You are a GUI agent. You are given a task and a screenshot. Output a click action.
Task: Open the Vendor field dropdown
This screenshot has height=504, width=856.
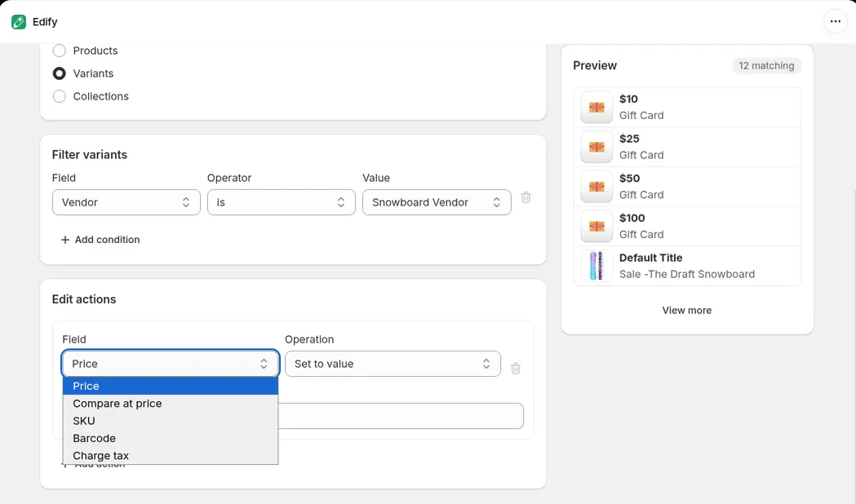click(x=126, y=202)
